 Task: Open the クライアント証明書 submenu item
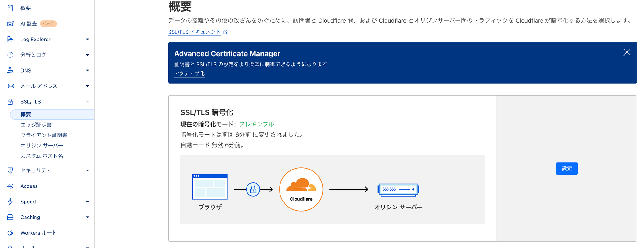44,135
